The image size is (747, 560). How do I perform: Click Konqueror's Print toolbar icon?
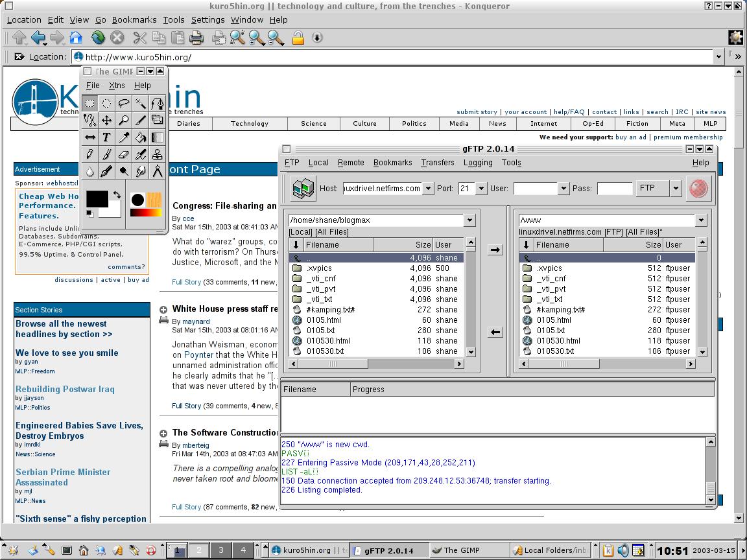(x=196, y=37)
